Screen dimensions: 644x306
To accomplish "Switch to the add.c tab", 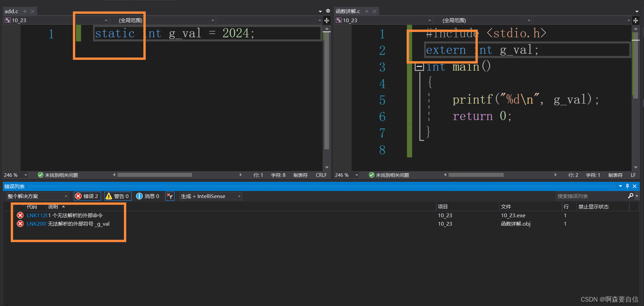I will tap(11, 11).
